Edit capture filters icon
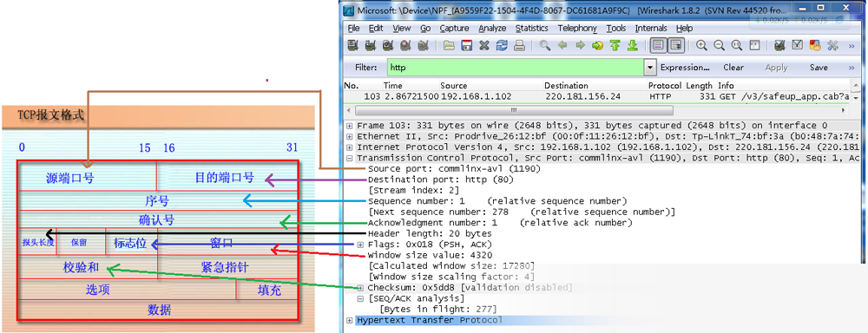868x333 pixels. click(780, 45)
